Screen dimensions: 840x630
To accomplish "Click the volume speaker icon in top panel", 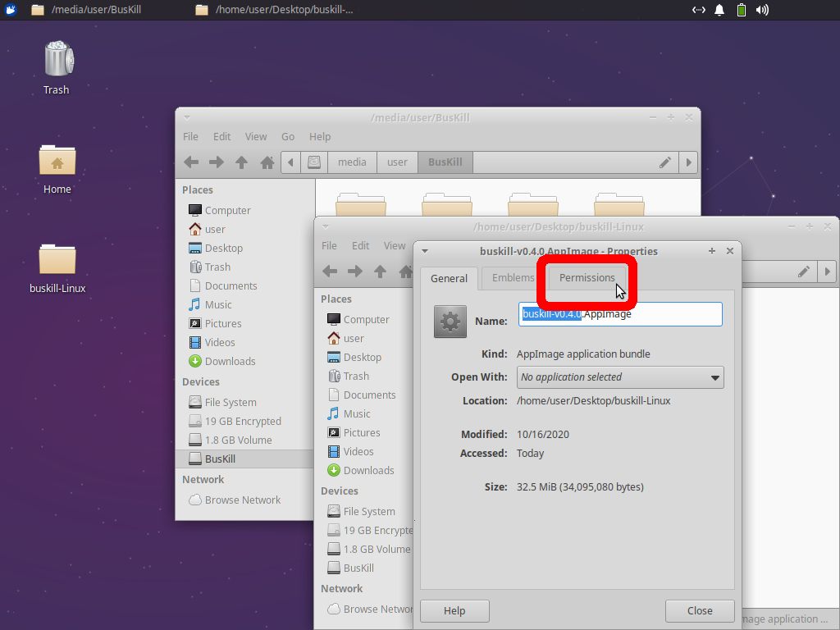I will [762, 10].
